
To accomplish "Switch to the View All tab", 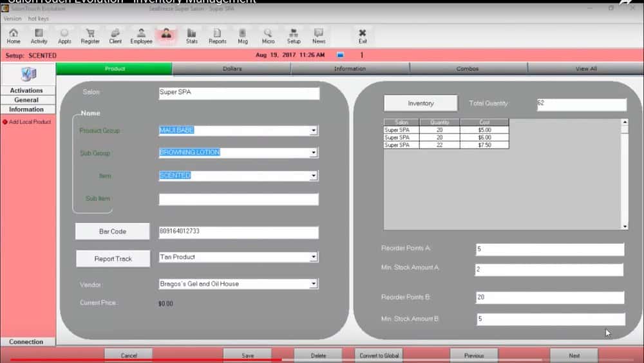I will [586, 69].
